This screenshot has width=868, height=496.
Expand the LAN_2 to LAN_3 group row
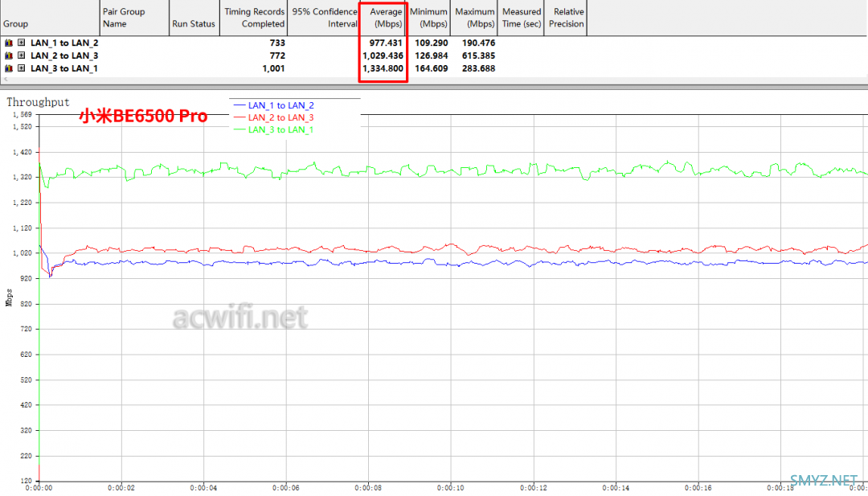click(x=21, y=55)
